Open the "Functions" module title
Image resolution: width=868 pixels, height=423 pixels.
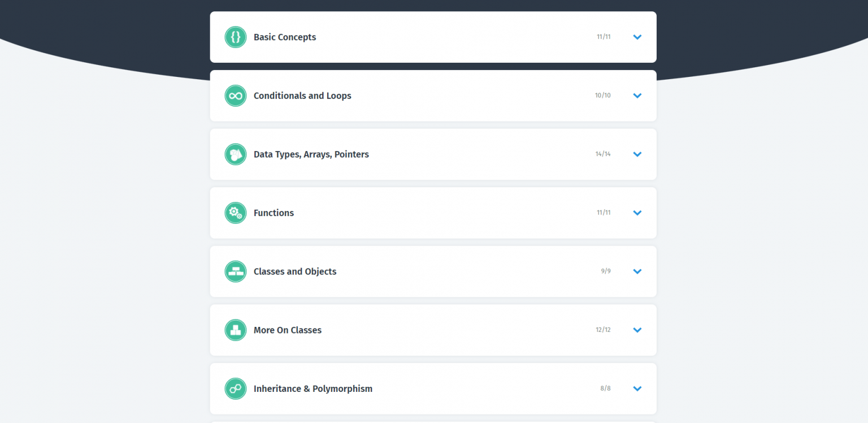[274, 213]
